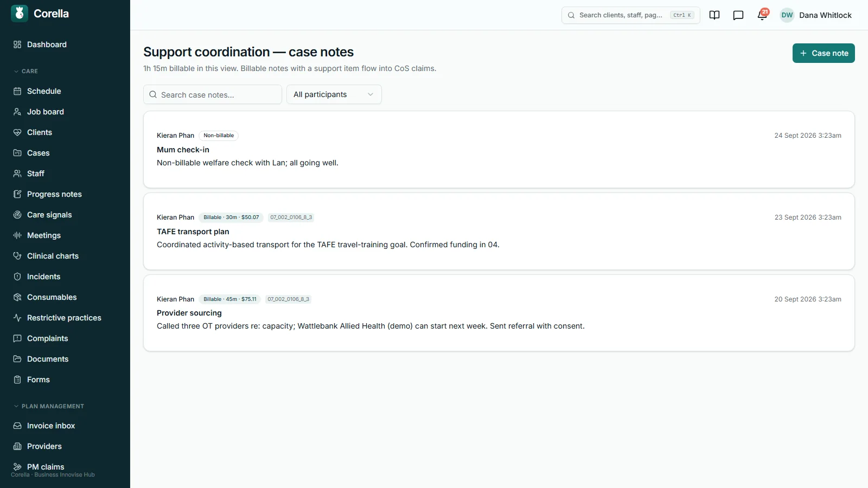
Task: Click the Incidents shield icon
Action: point(17,277)
